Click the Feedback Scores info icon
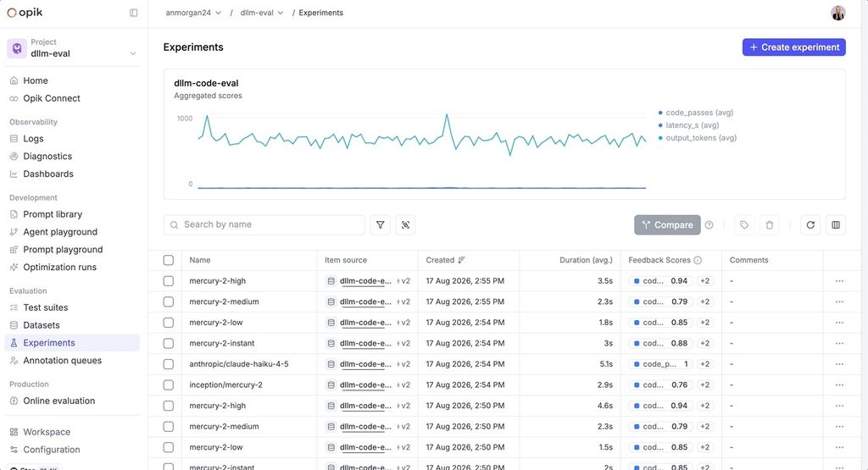Screen dimensions: 868x470 (x=698, y=260)
